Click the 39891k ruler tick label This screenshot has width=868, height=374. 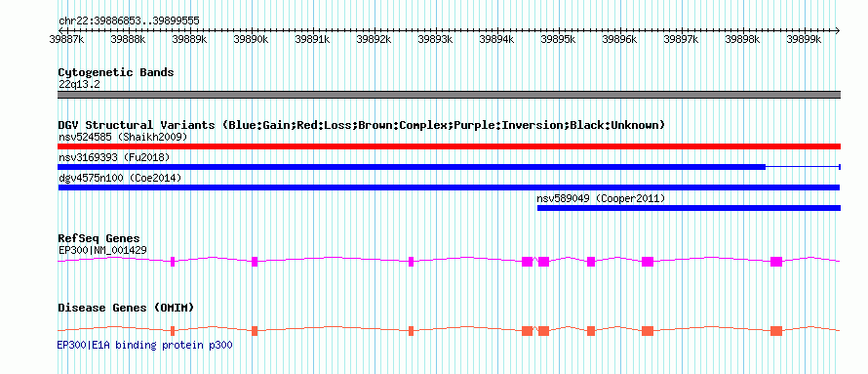click(312, 39)
